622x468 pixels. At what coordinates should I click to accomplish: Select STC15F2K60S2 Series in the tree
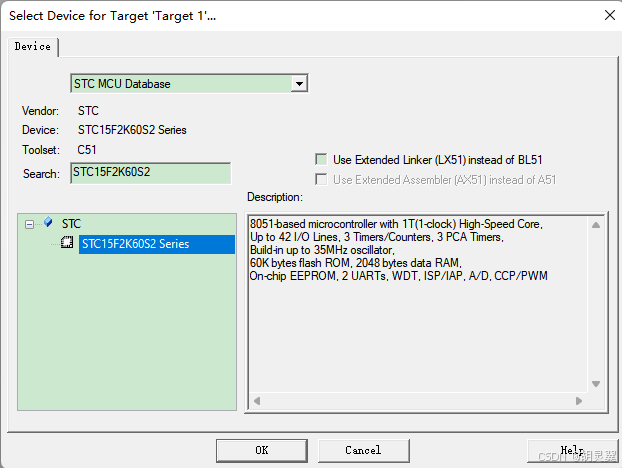(x=157, y=244)
